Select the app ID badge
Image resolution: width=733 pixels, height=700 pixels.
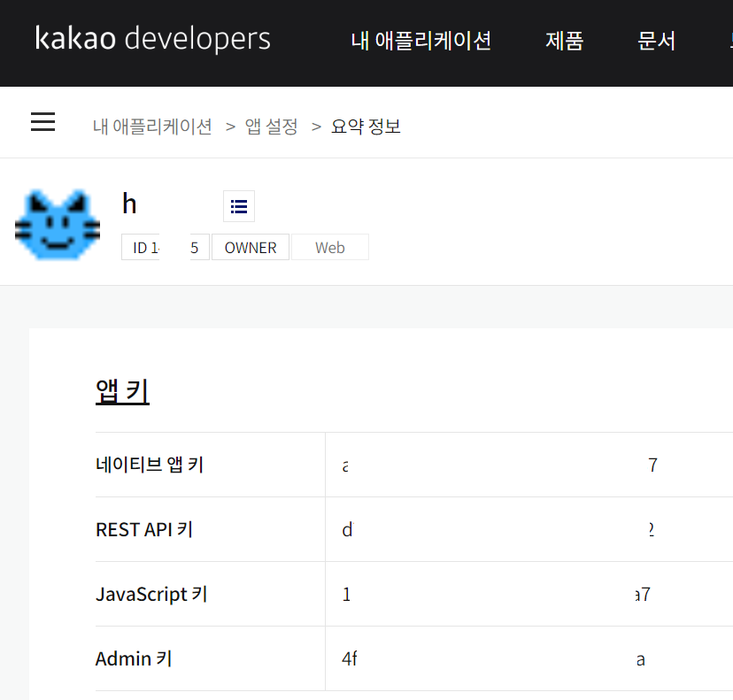point(166,247)
